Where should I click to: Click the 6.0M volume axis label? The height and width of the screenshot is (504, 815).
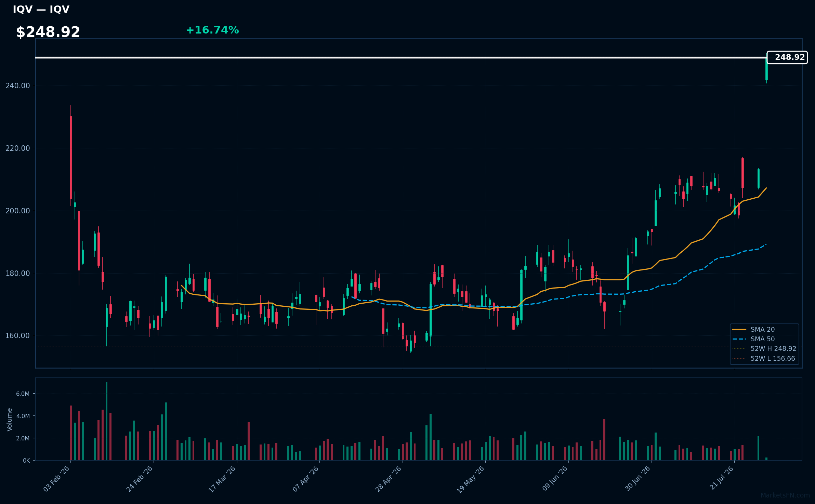point(23,394)
